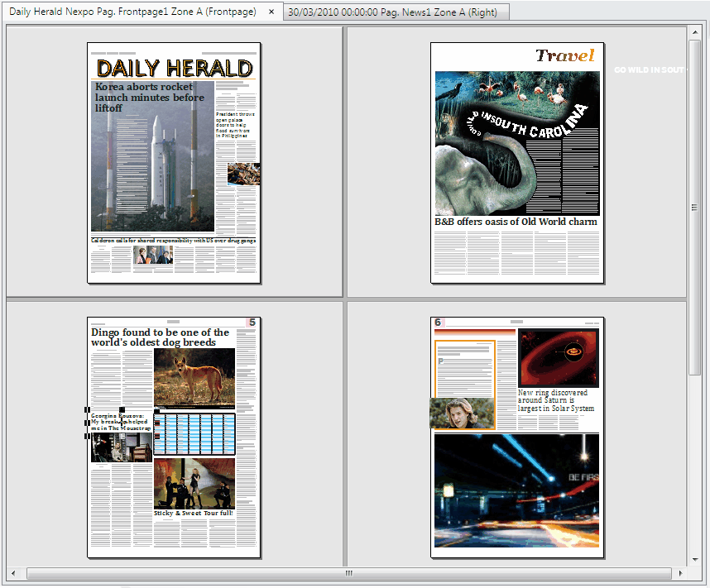Screen dimensions: 710x588
Task: Click the small photo of people under Calderon headline
Action: 153,256
